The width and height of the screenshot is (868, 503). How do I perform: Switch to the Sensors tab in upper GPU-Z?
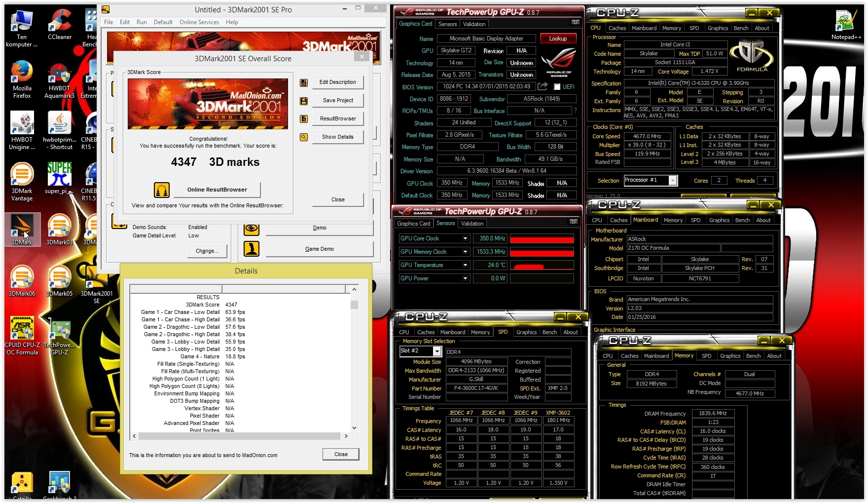coord(447,24)
